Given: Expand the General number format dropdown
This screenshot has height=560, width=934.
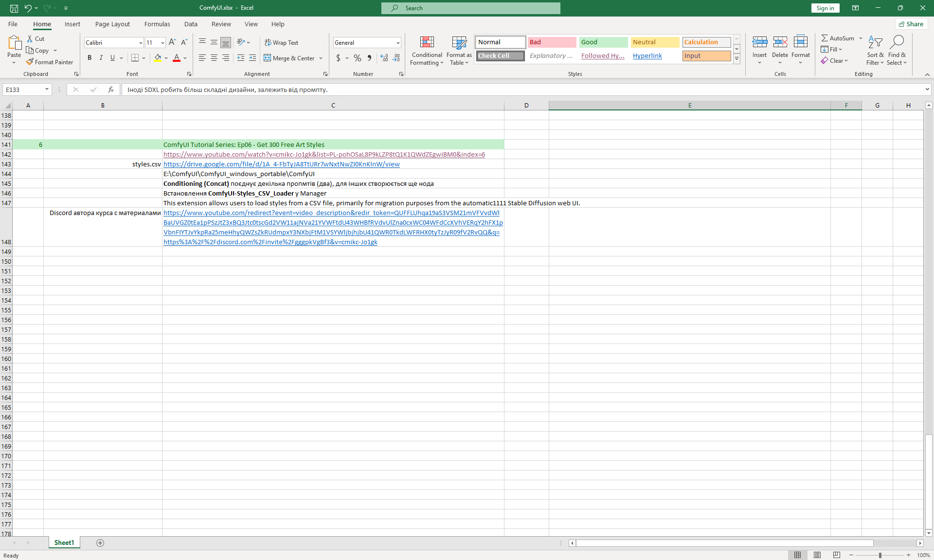Looking at the screenshot, I should [397, 43].
